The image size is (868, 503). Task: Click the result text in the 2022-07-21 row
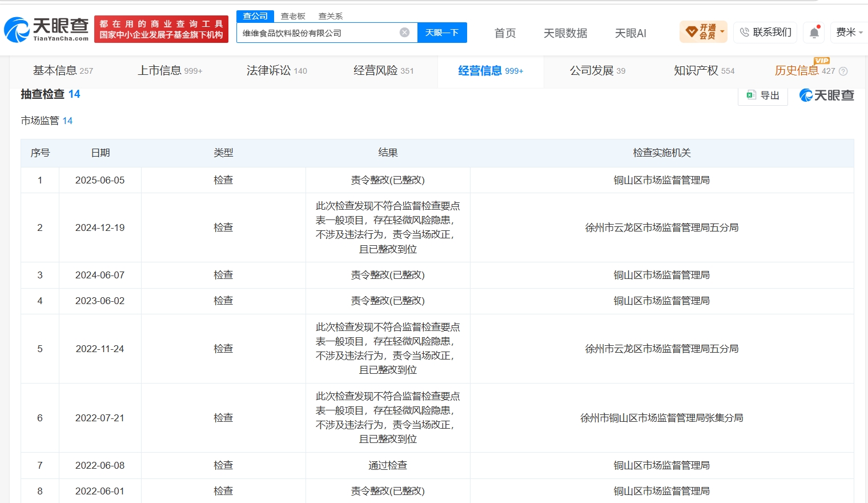pyautogui.click(x=388, y=418)
